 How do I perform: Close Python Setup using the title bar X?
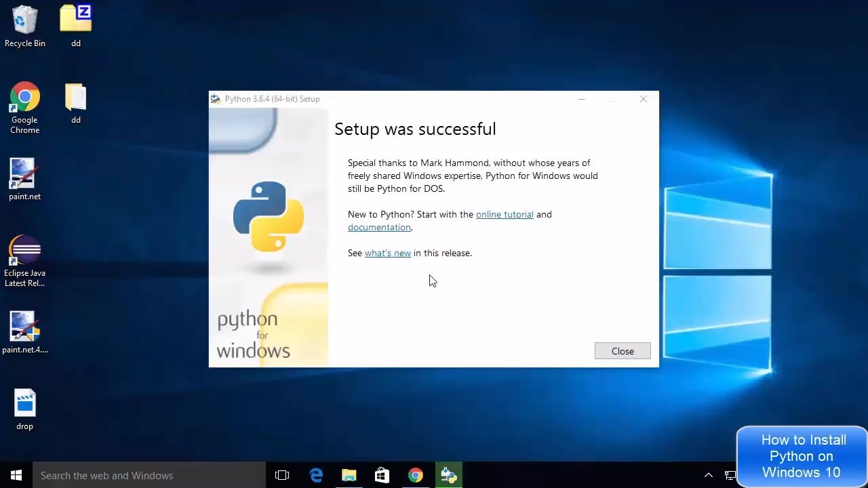click(644, 99)
